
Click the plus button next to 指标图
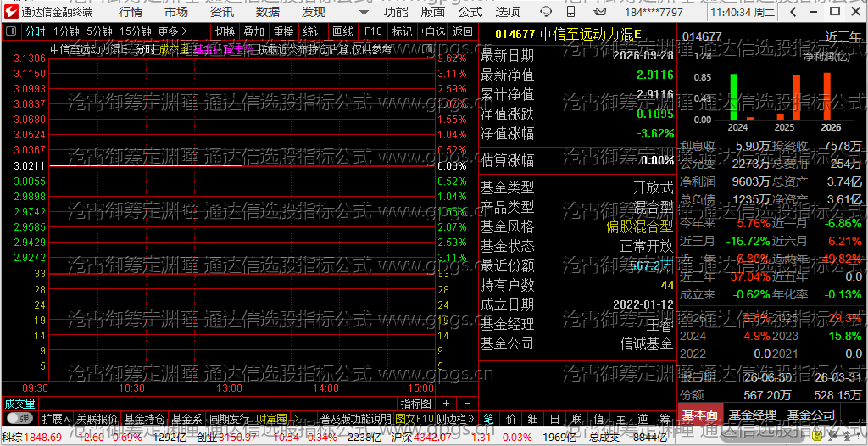pyautogui.click(x=446, y=403)
